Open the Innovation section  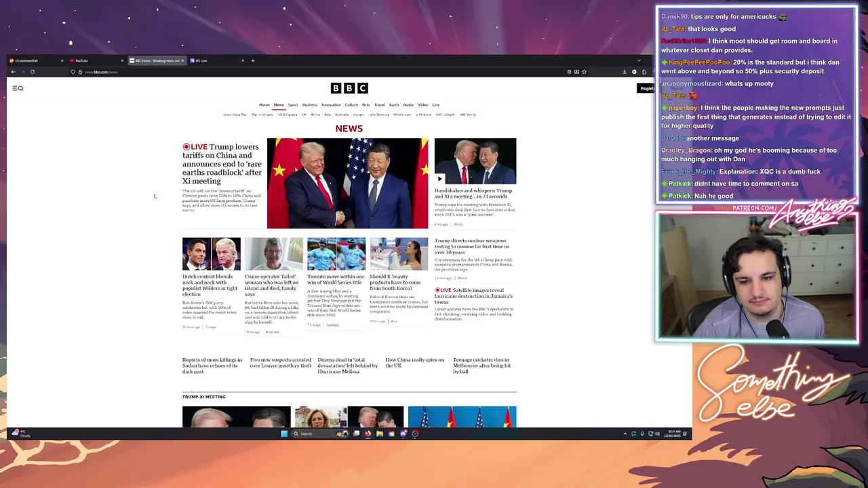(x=331, y=105)
